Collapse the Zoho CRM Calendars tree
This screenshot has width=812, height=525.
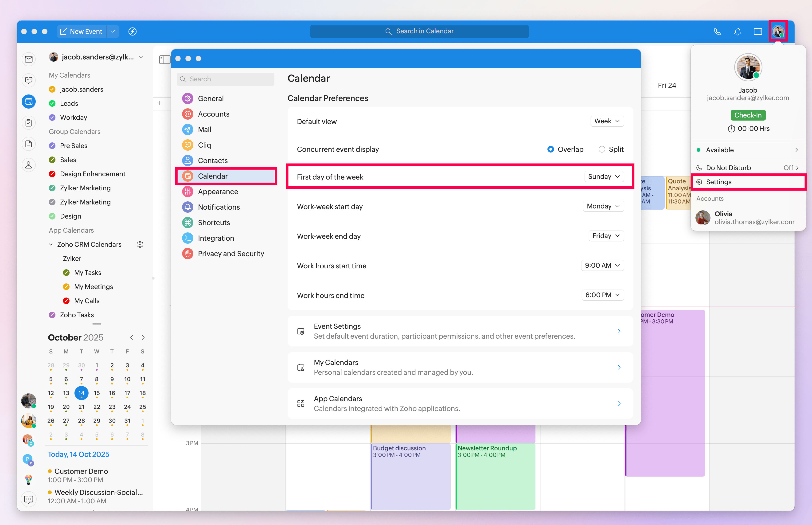click(x=51, y=244)
